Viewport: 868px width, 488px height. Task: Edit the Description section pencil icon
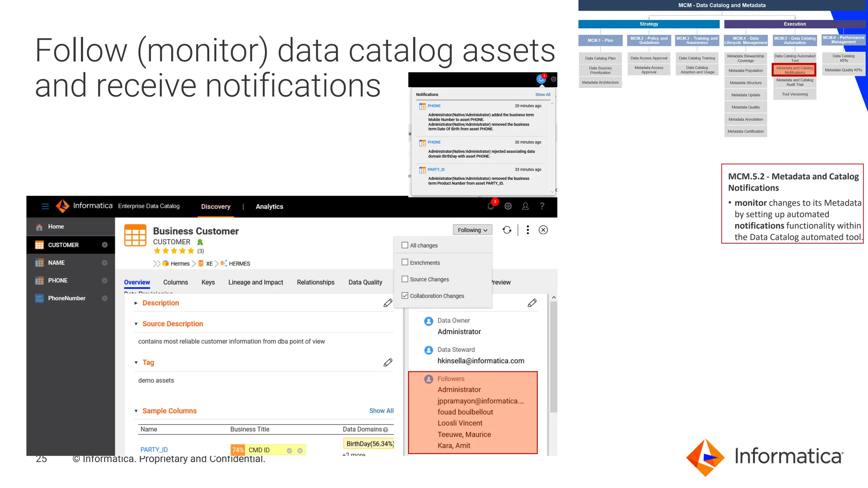point(388,303)
